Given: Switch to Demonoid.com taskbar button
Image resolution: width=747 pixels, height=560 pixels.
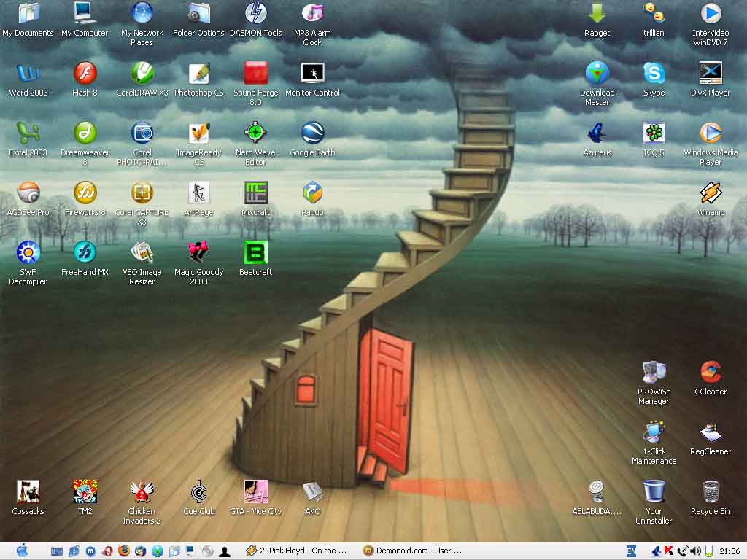Looking at the screenshot, I should (x=414, y=551).
